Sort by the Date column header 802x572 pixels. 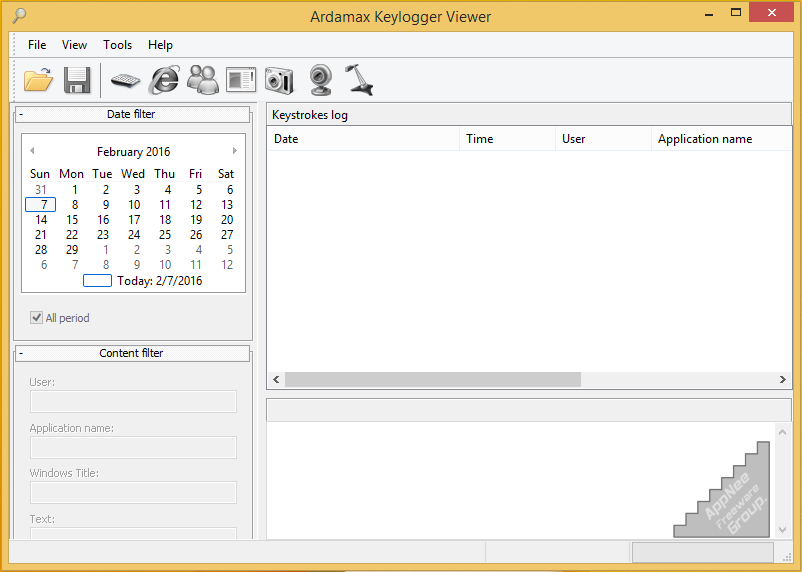(363, 139)
